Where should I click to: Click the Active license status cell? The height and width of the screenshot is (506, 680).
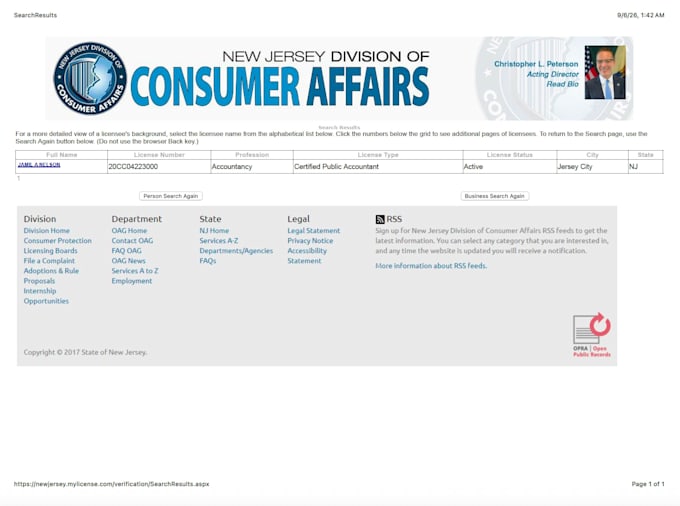click(510, 166)
